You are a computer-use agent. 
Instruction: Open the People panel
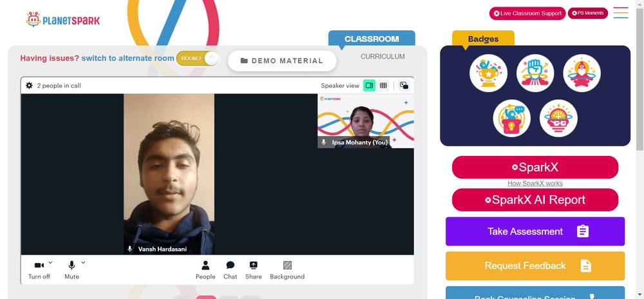[205, 270]
